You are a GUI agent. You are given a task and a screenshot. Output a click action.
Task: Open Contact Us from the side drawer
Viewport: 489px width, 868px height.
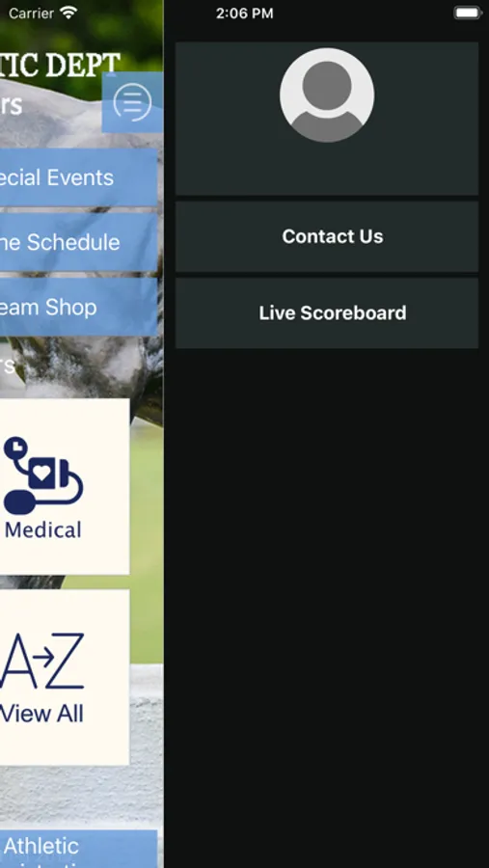327,236
